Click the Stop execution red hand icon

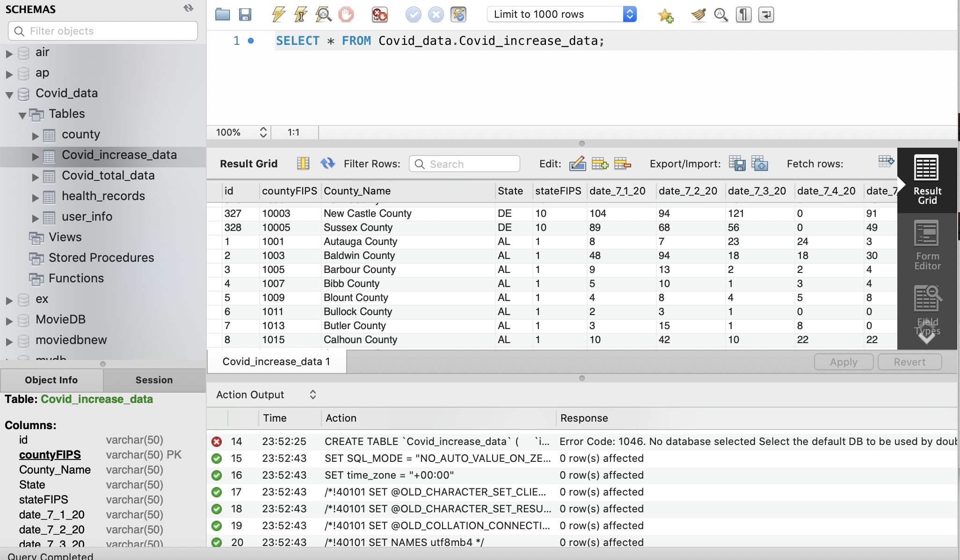[x=346, y=14]
